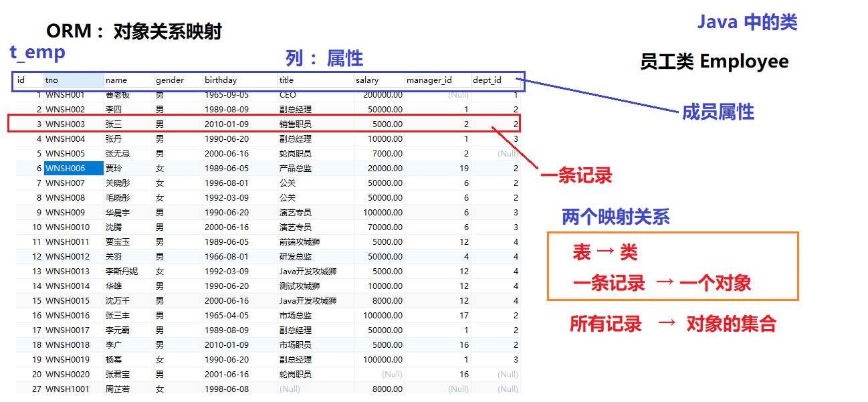Click the 研发总监 title cell
The image size is (868, 402).
tap(315, 256)
